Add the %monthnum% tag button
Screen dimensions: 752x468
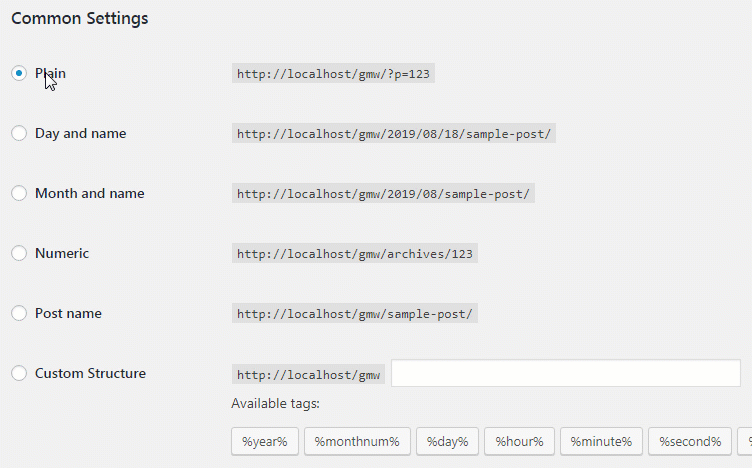coord(357,441)
